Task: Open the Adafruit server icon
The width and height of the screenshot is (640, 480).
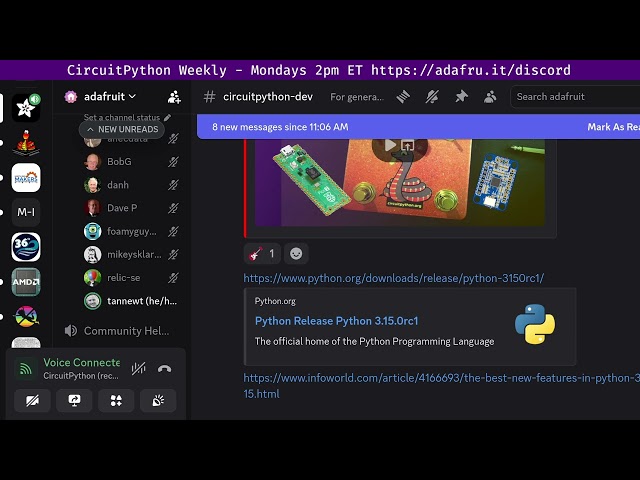Action: coord(26,108)
